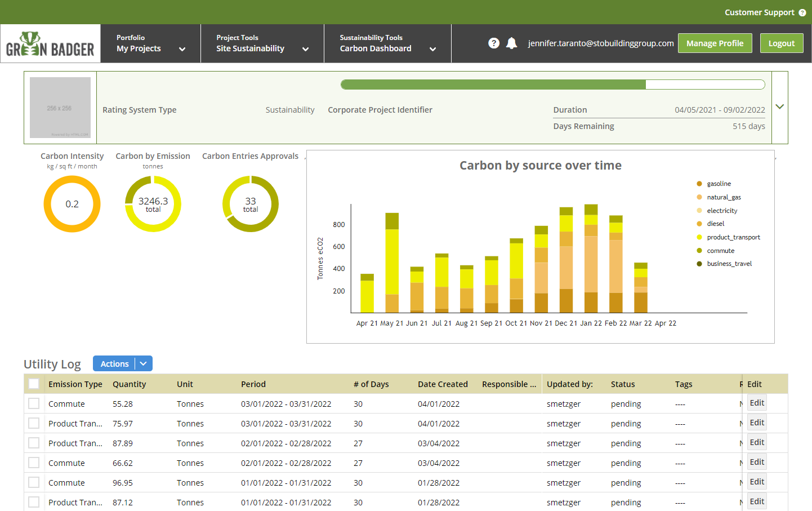Check the Product Tran 75.97 row checkbox
Image resolution: width=812 pixels, height=511 pixels.
click(34, 423)
